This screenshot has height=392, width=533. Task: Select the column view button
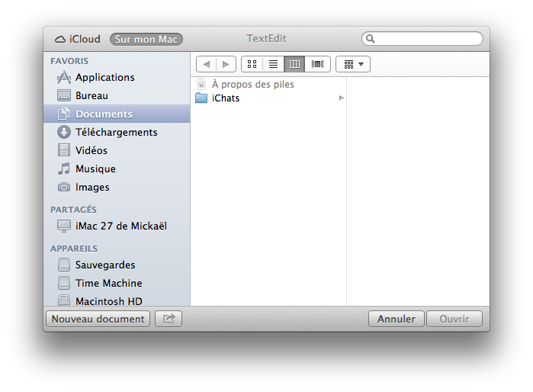point(294,64)
